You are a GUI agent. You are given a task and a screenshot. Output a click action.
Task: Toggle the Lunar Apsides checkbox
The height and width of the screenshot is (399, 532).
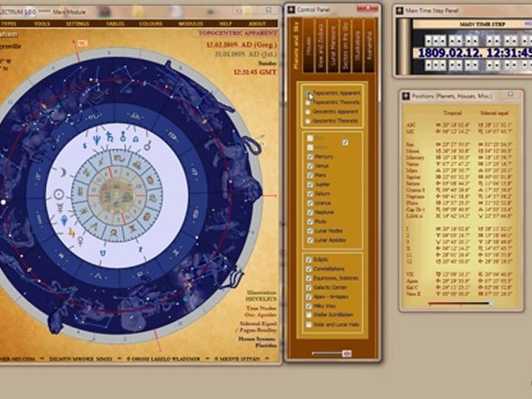[x=310, y=240]
